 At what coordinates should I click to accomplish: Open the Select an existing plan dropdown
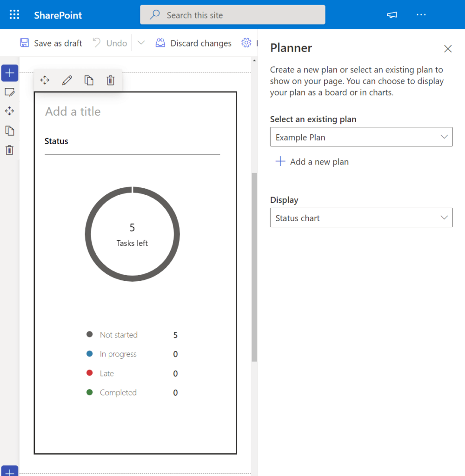coord(361,137)
